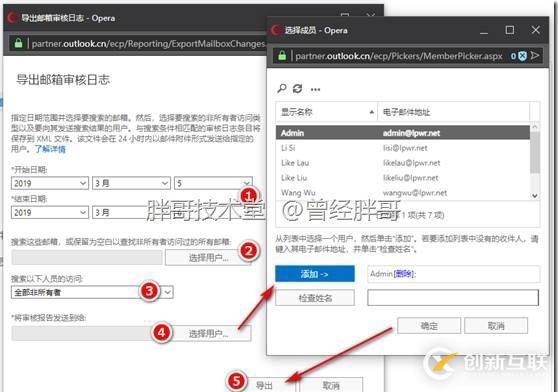Click email wangwu@lpwr.net
Image resolution: width=558 pixels, height=392 pixels.
pos(415,192)
